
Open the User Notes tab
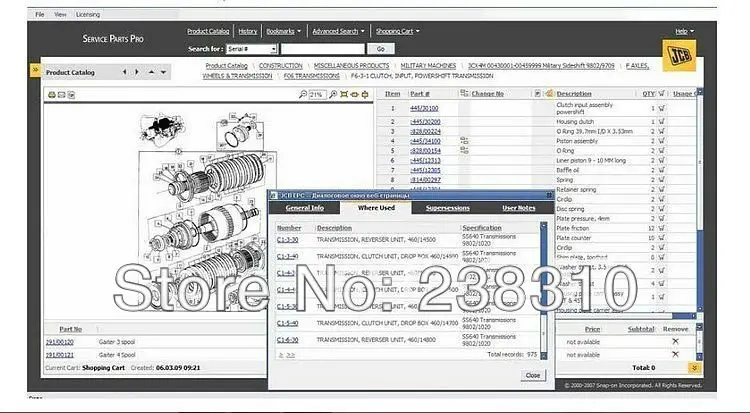(518, 208)
